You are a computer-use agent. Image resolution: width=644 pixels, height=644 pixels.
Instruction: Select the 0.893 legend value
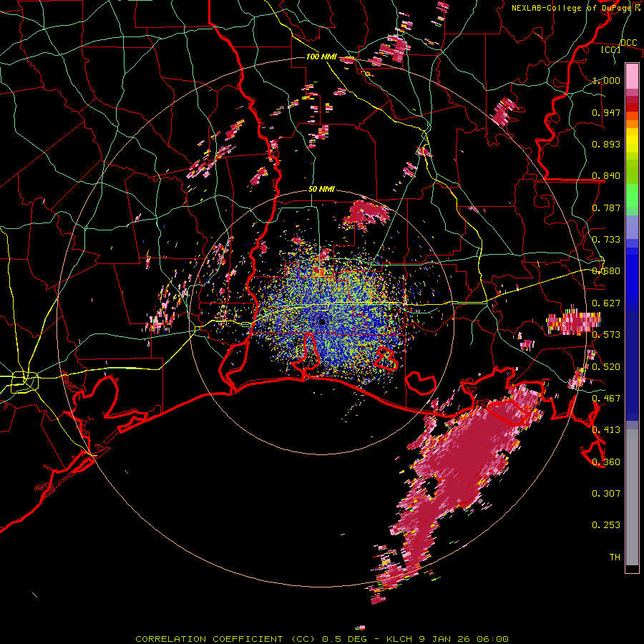click(x=606, y=144)
